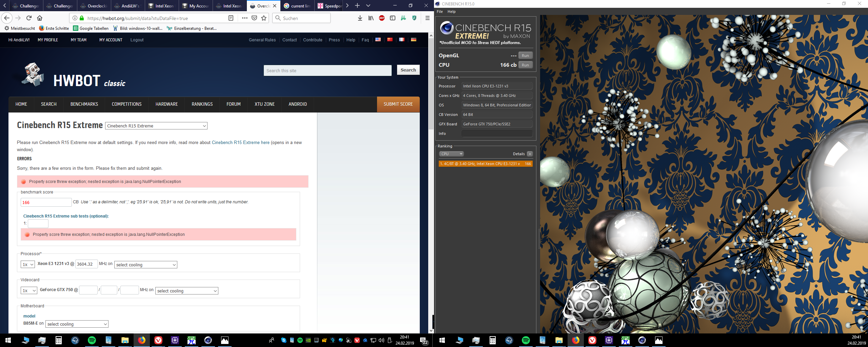This screenshot has height=347, width=868.
Task: Click the Logout link
Action: (x=137, y=40)
